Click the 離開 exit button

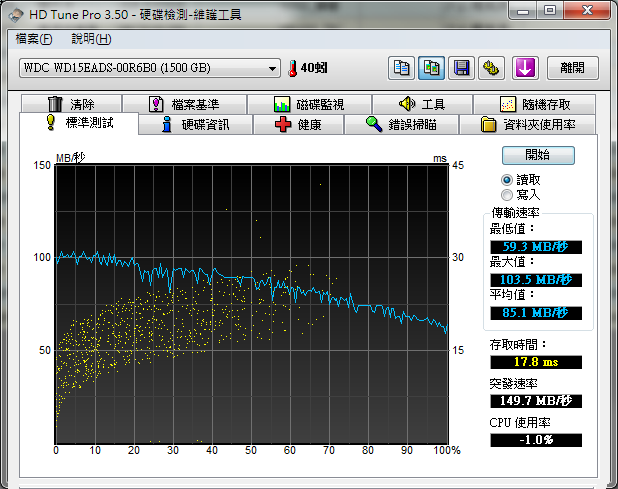(573, 68)
